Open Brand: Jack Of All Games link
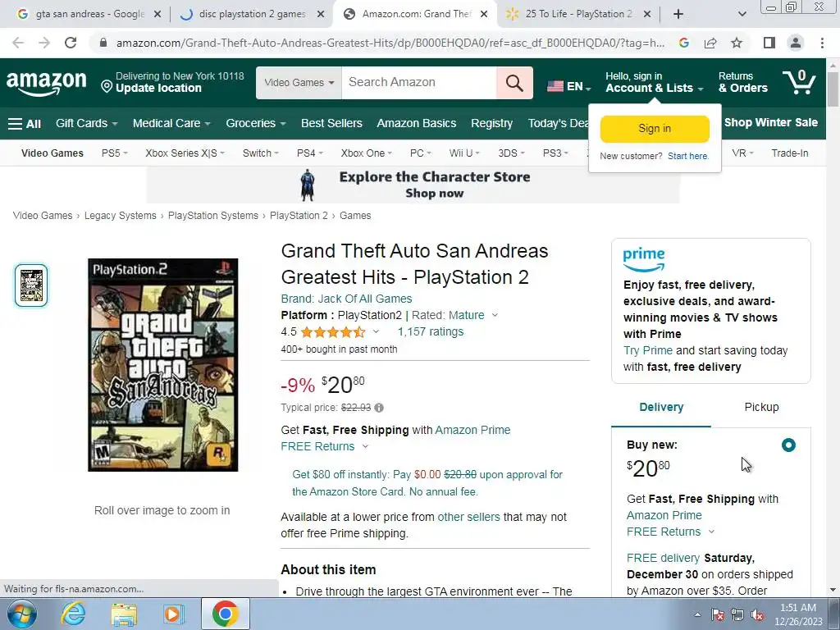 (x=346, y=299)
